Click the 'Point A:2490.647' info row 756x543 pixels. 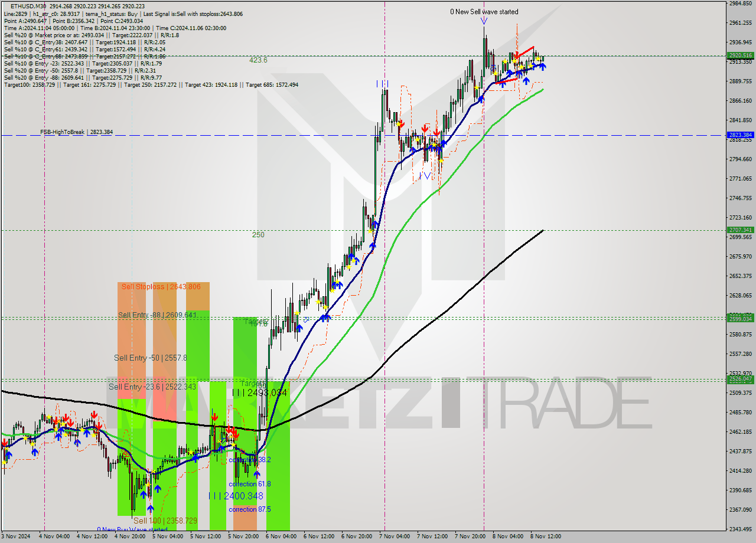[73, 21]
